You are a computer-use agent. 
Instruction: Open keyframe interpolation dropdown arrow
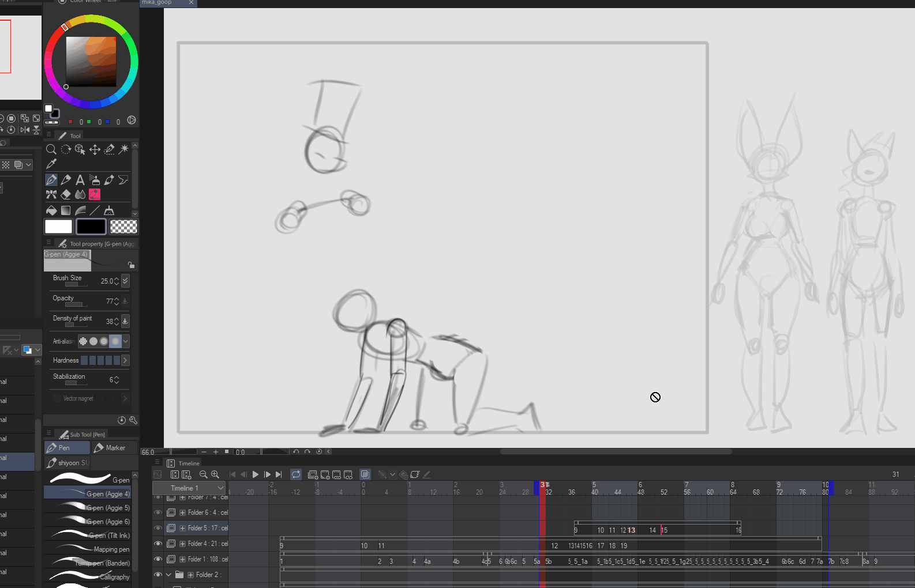click(392, 474)
